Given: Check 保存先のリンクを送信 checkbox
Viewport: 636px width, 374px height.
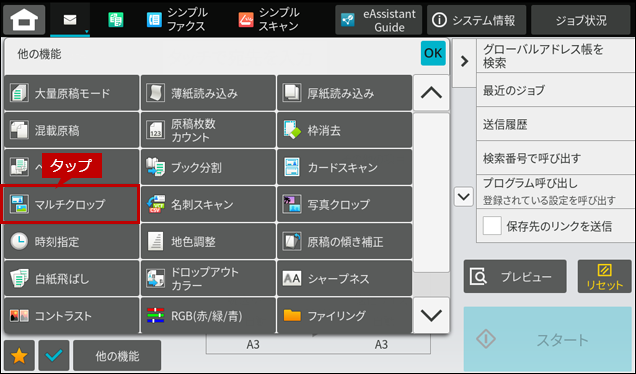Looking at the screenshot, I should click(x=492, y=226).
